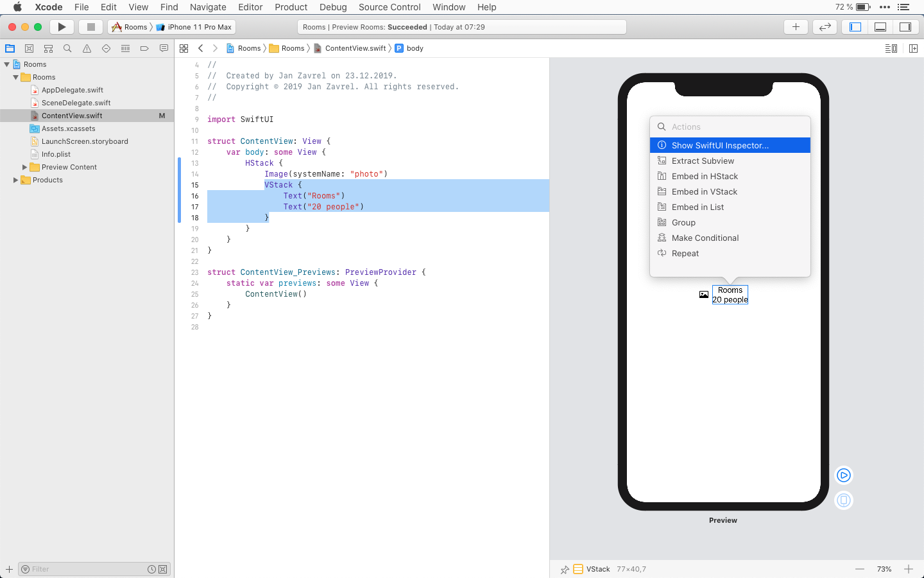Click the Report navigator speech bubble icon

(x=164, y=48)
